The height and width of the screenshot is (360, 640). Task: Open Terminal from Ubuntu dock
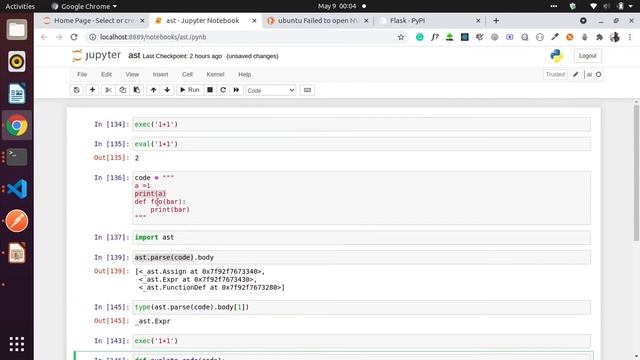(17, 157)
